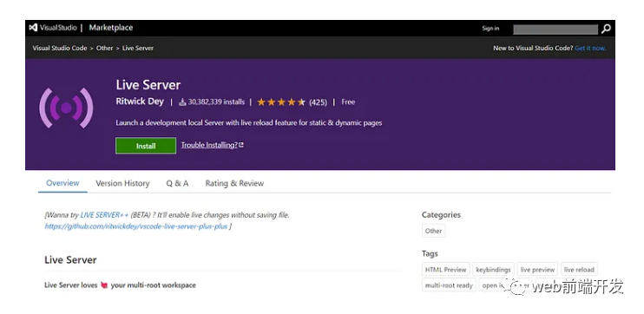Open the Other breadcrumb link
Screen dimensions: 644x314
104,48
